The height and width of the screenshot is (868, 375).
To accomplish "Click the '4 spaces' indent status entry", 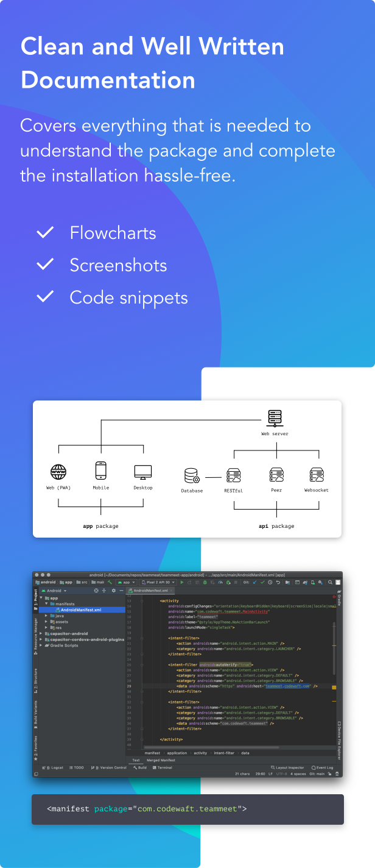I will 298,774.
